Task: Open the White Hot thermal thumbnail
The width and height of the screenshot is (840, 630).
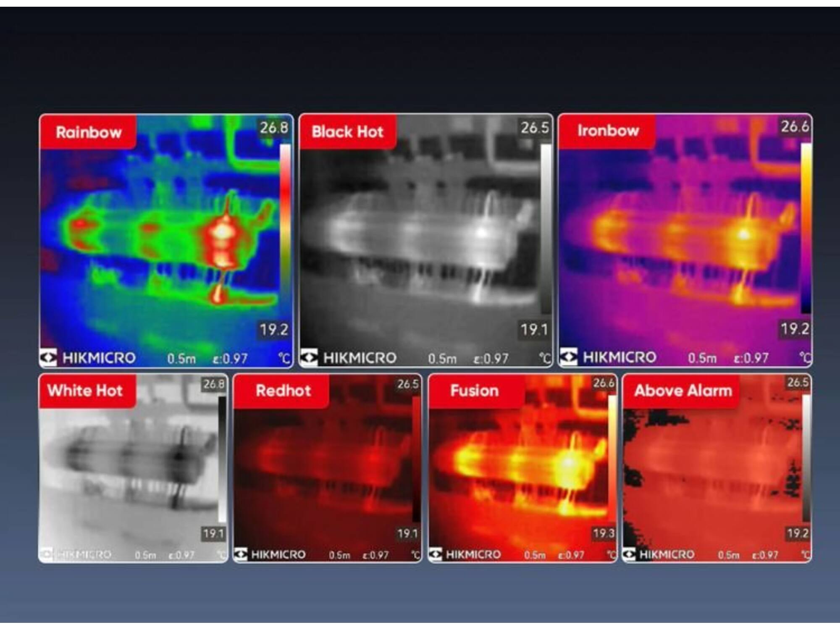Action: tap(133, 468)
